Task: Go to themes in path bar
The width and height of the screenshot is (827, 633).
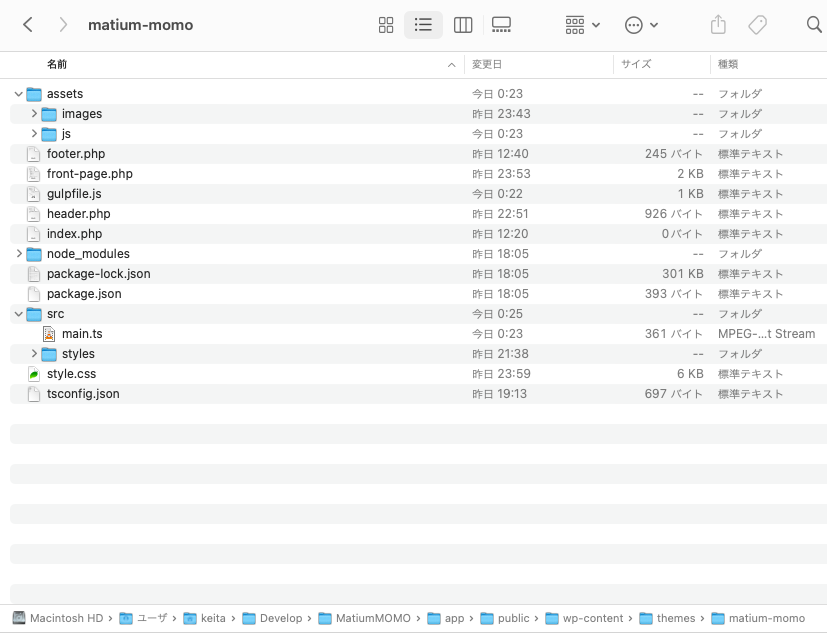Action: point(673,618)
